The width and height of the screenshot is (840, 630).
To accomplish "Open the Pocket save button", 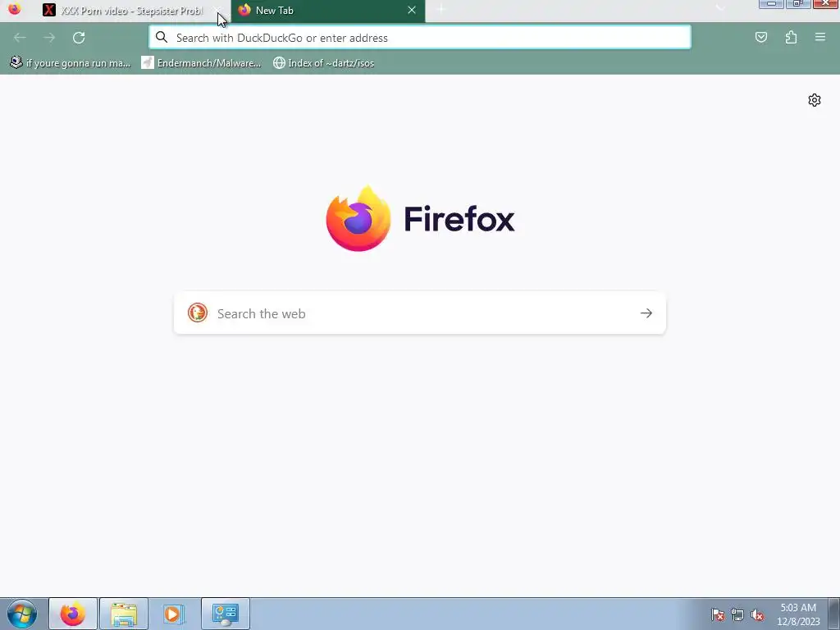I will [x=760, y=38].
